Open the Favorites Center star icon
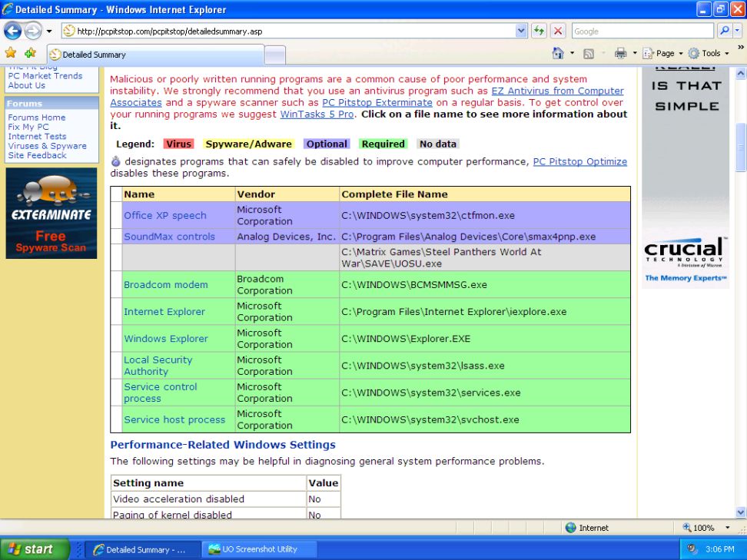Screen dimensions: 747x560 tap(11, 53)
